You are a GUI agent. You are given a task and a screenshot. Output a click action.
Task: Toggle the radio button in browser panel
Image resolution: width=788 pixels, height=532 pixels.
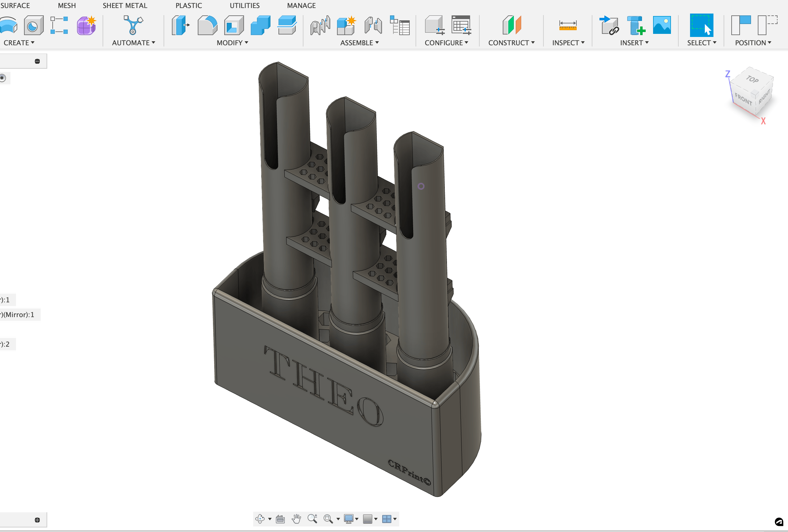coord(2,78)
